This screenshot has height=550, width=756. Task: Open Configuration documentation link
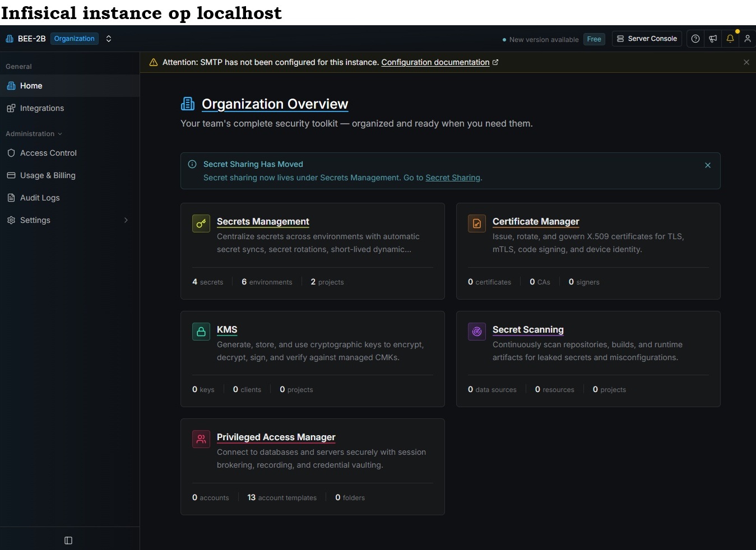click(435, 62)
